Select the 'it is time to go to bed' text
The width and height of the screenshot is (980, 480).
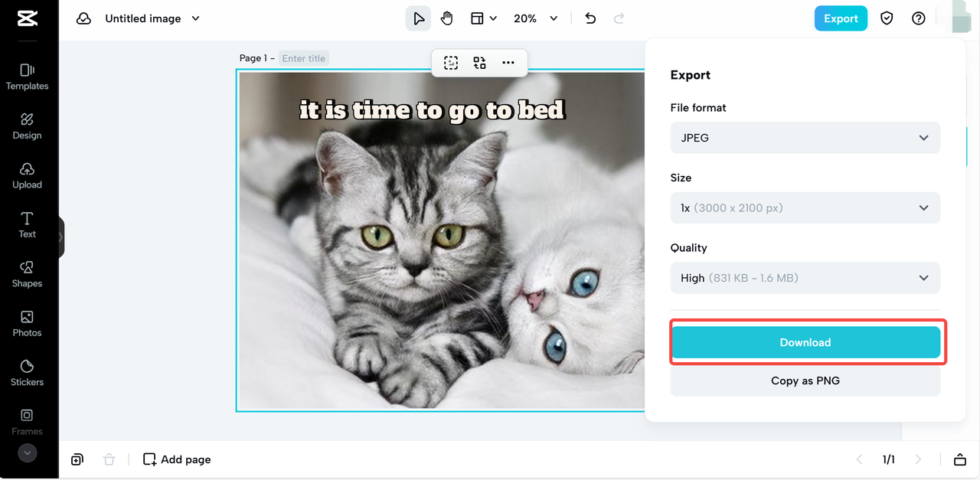433,110
